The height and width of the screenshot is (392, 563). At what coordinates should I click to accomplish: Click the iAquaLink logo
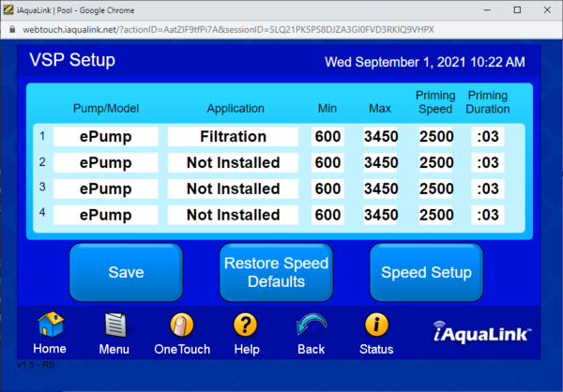[x=482, y=332]
